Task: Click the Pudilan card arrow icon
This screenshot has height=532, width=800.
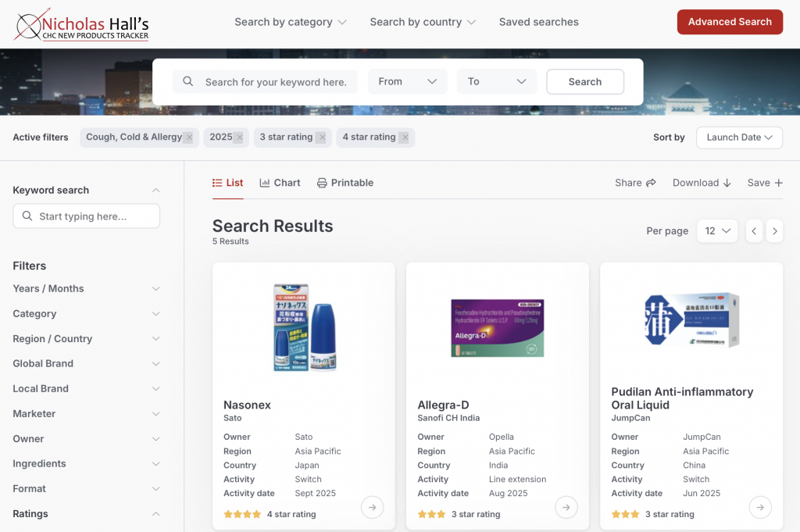Action: point(759,508)
